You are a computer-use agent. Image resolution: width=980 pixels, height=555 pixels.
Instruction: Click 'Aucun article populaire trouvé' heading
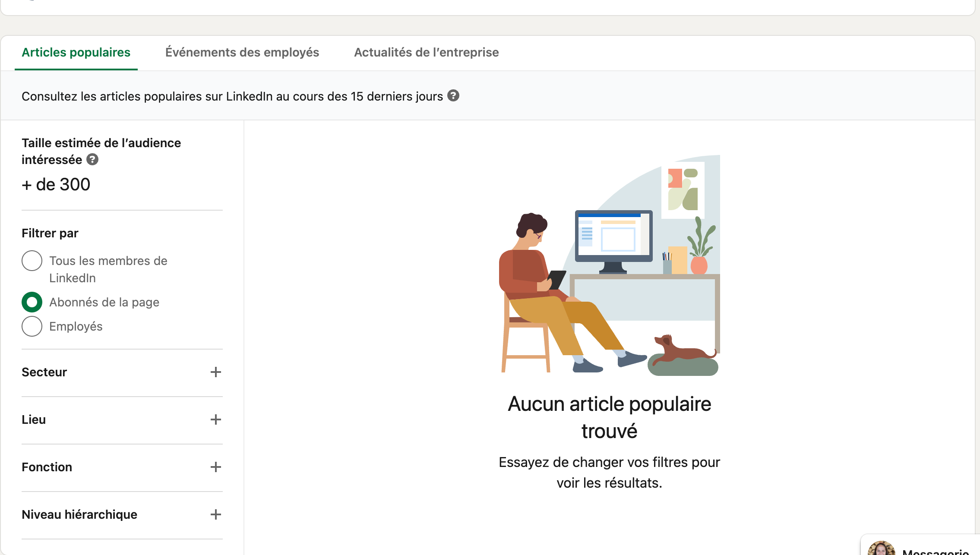pyautogui.click(x=609, y=417)
